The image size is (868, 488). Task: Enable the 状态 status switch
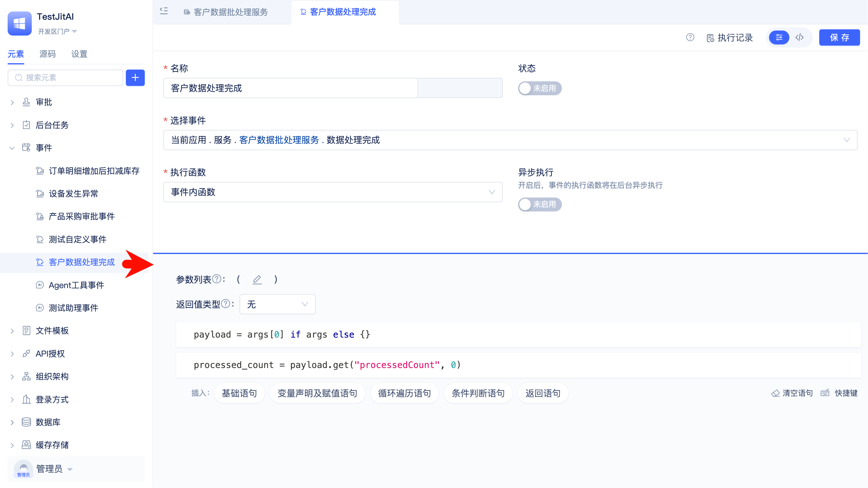[x=539, y=88]
